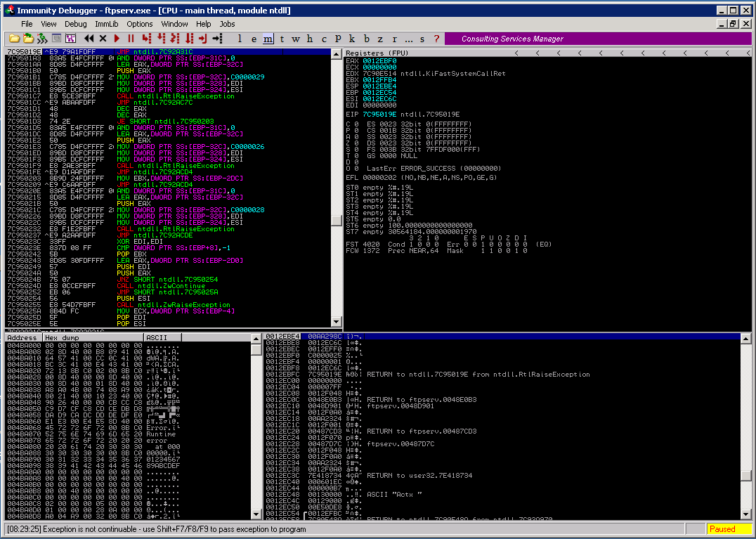Screen dimensions: 756x539
Task: Click the disassembly pane scroll up arrow
Action: [x=337, y=53]
